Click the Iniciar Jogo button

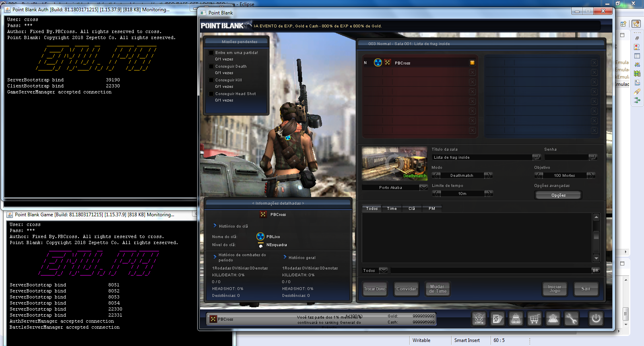coord(555,289)
